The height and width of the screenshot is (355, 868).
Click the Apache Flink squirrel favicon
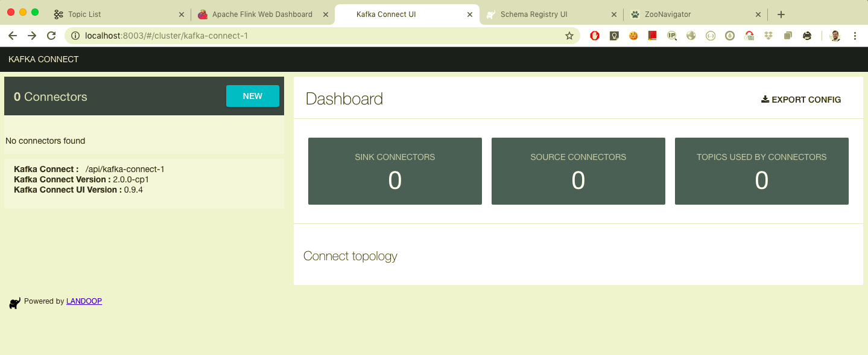pyautogui.click(x=203, y=14)
